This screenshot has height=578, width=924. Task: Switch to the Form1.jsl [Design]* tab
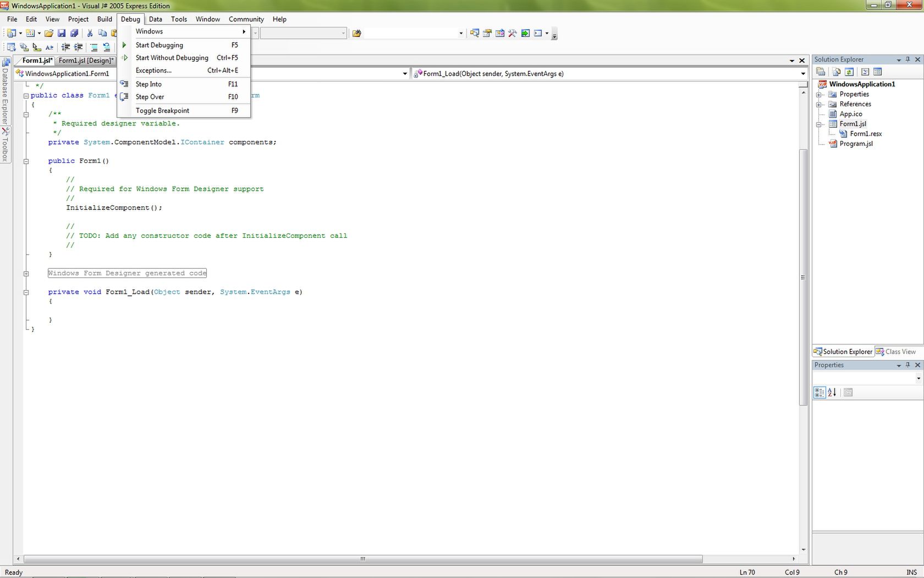86,61
